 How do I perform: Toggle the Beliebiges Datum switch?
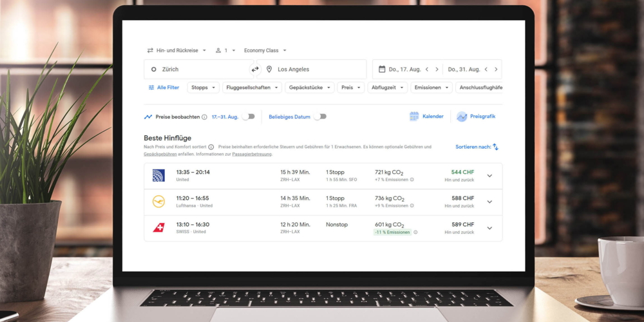319,117
